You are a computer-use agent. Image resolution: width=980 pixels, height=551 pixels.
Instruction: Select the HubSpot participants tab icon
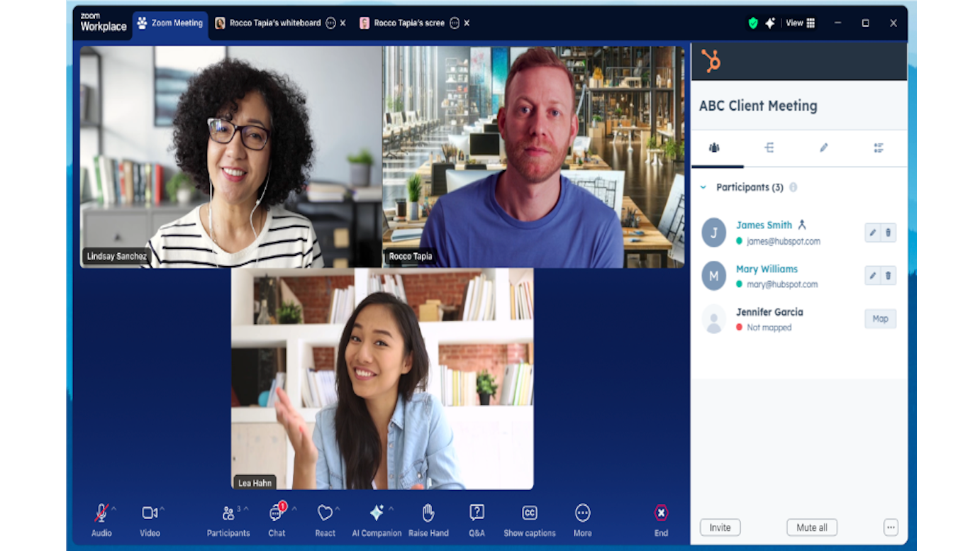tap(714, 148)
